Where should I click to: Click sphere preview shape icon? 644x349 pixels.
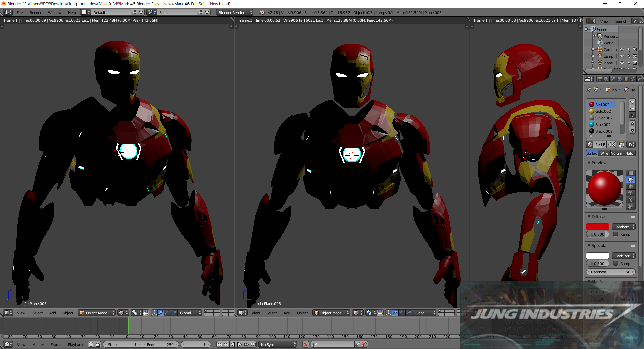click(x=631, y=180)
